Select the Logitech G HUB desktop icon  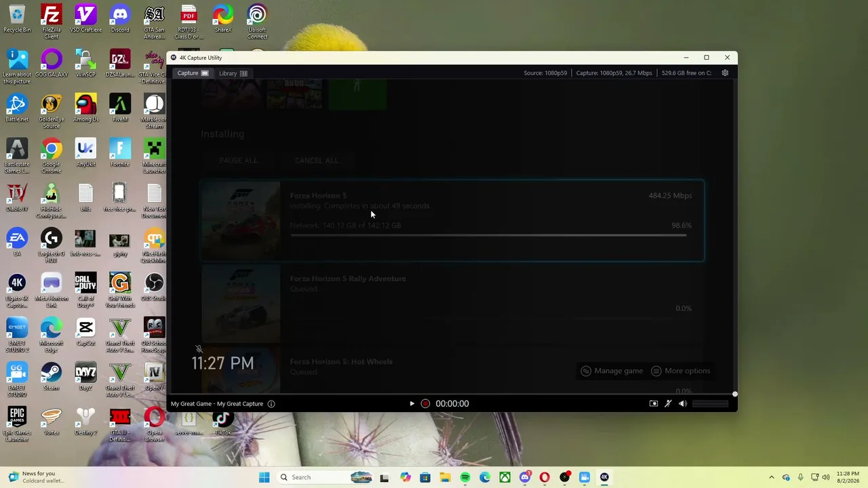[x=52, y=245]
